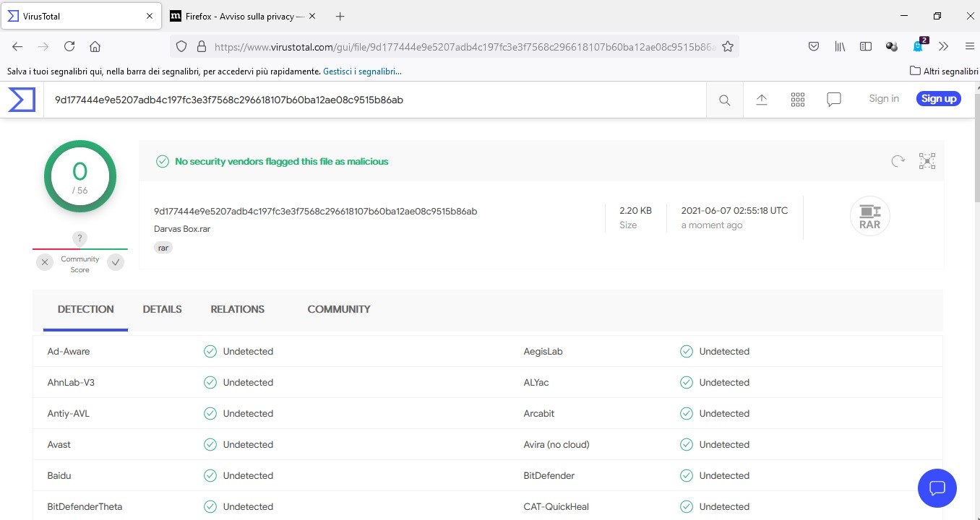The width and height of the screenshot is (980, 520).
Task: Click the Sign in link
Action: 884,99
